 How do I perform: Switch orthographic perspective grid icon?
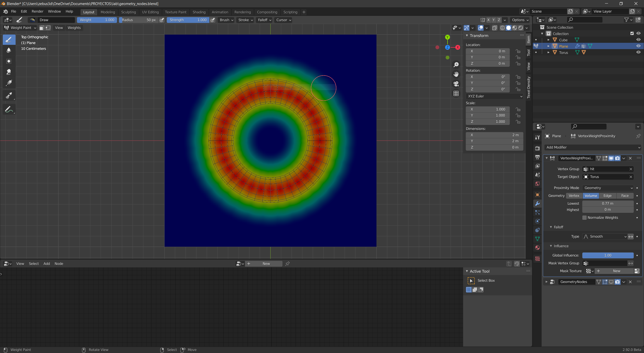point(456,93)
